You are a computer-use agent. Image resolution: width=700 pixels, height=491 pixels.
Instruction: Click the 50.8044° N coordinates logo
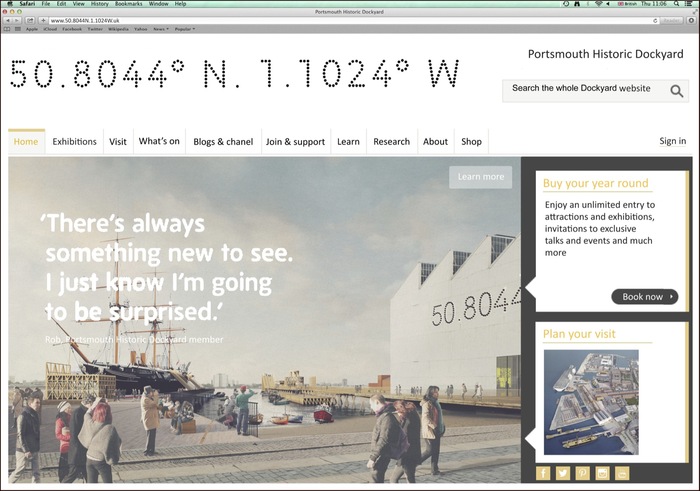point(234,74)
